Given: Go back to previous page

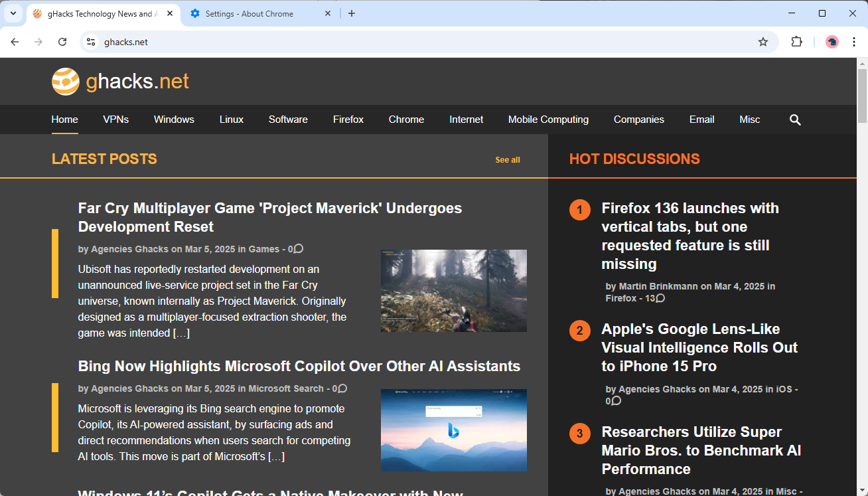Looking at the screenshot, I should pos(15,42).
